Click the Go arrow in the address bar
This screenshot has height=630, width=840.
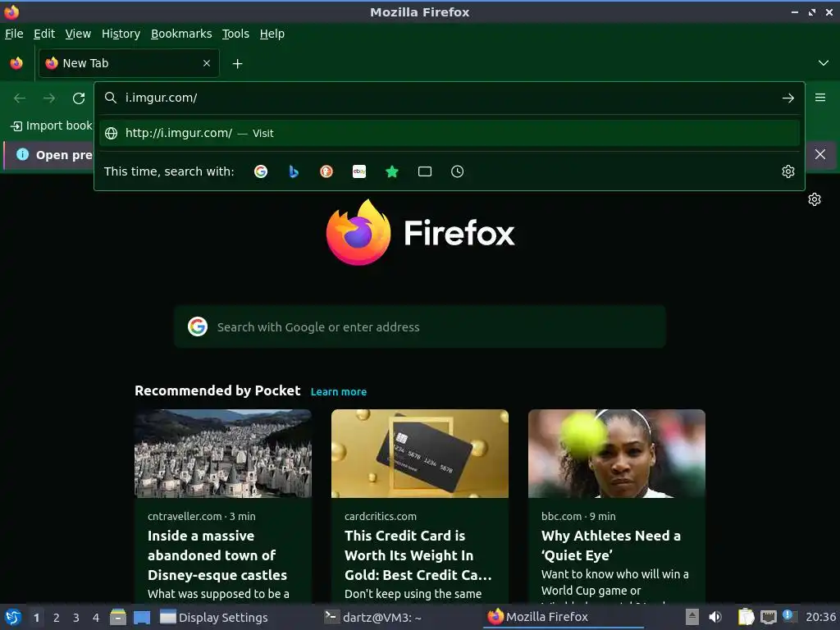788,98
